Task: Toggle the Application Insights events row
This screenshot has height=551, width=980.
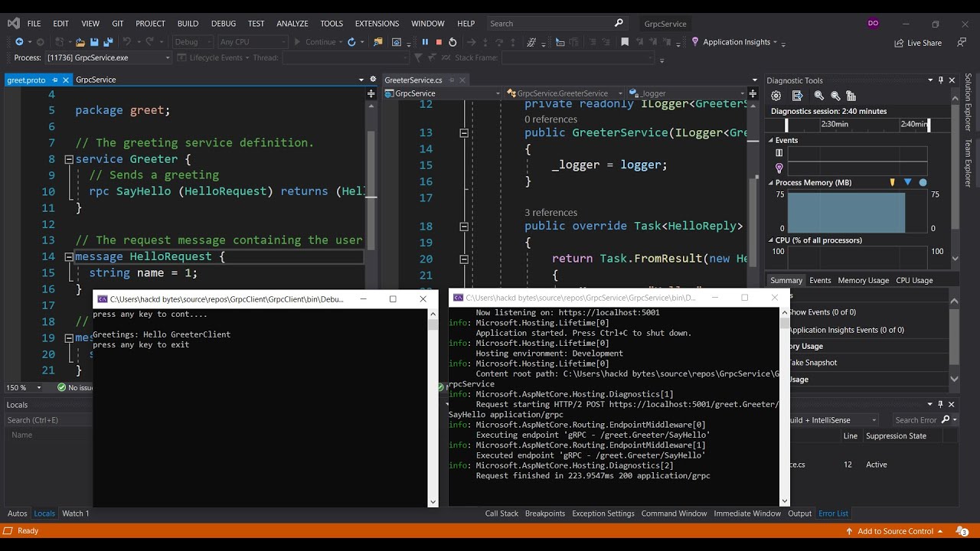Action: coord(779,168)
